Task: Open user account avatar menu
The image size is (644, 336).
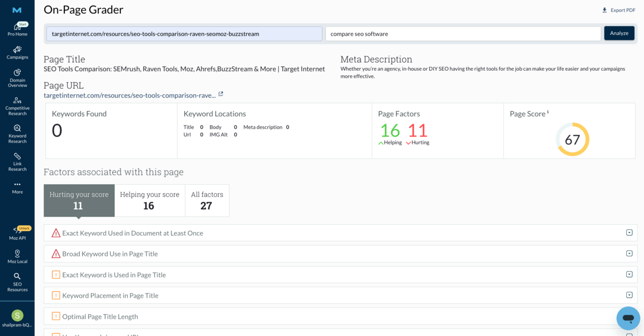Action: pyautogui.click(x=17, y=316)
